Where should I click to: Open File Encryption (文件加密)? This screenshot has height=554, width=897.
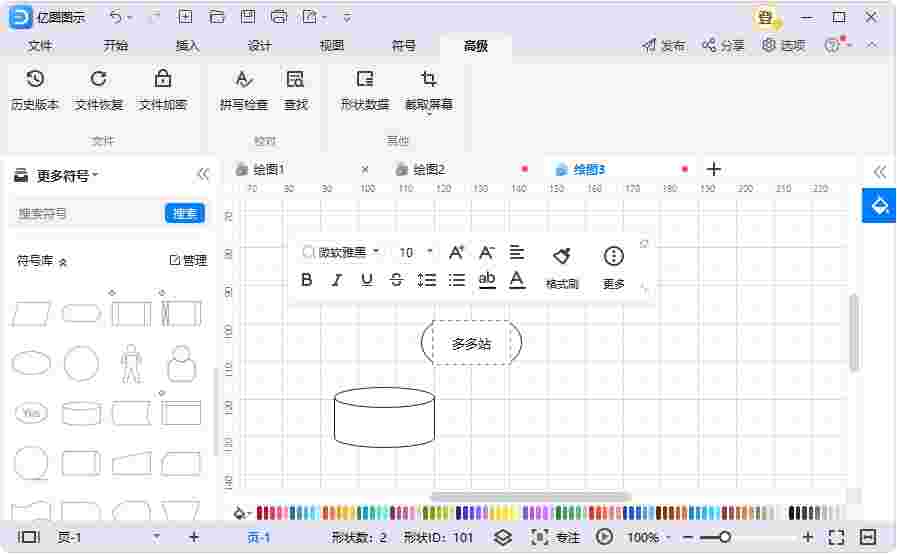(163, 90)
